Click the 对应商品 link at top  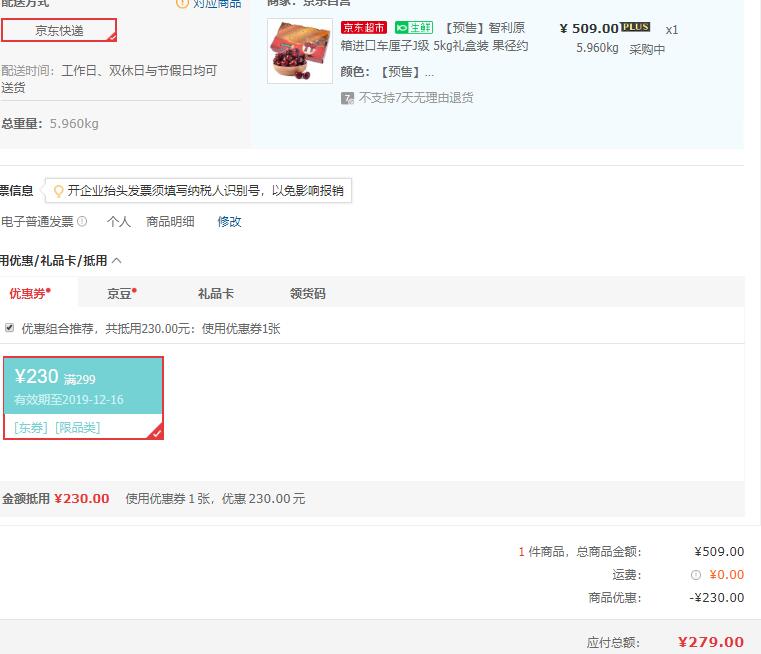pos(217,4)
